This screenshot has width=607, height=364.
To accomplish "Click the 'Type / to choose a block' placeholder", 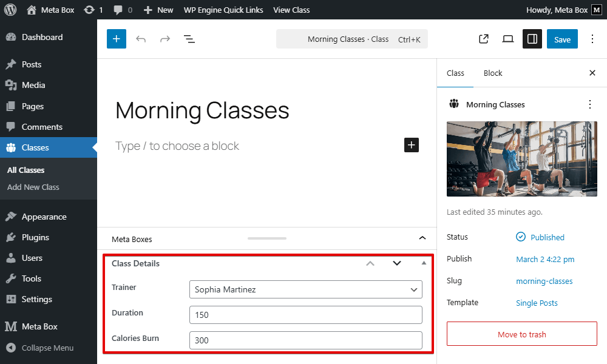I will click(x=177, y=146).
